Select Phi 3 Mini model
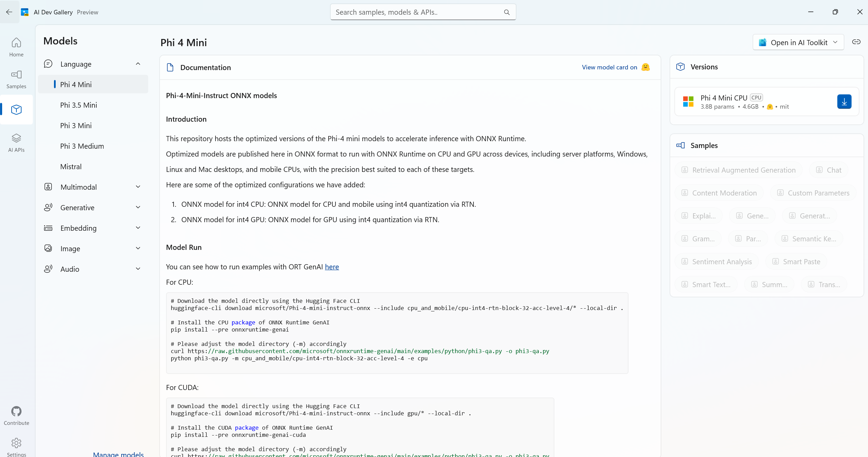Image resolution: width=868 pixels, height=457 pixels. 93,125
